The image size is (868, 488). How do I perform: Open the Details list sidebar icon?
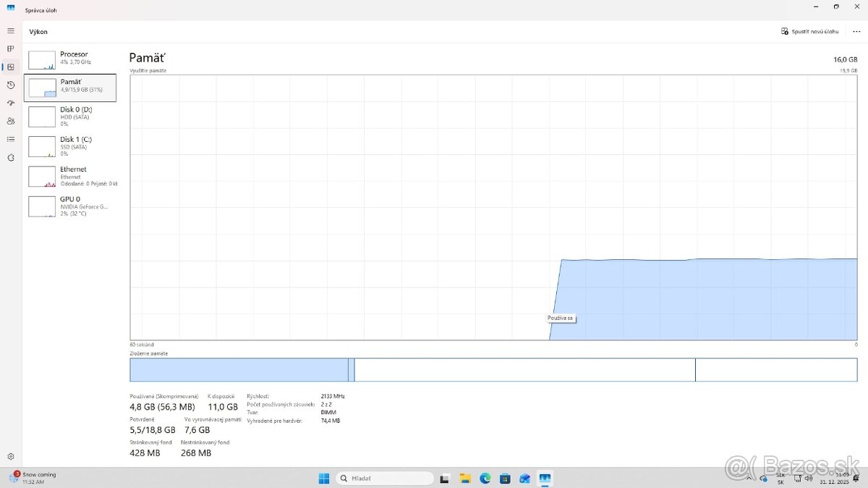10,139
